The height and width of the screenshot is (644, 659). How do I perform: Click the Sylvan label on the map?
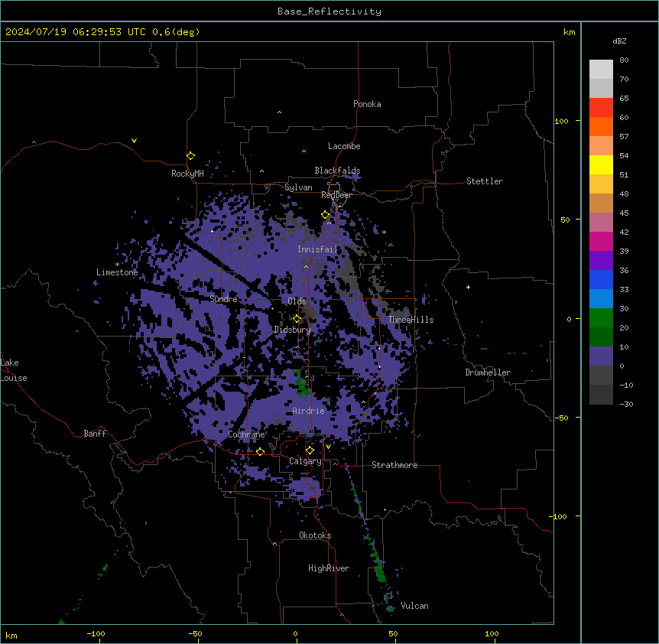pyautogui.click(x=298, y=187)
